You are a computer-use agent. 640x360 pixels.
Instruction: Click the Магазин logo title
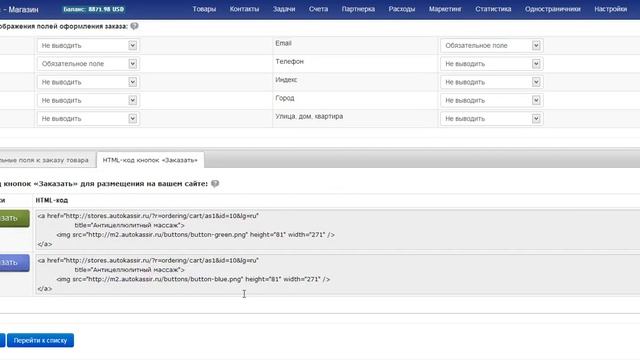(x=20, y=9)
